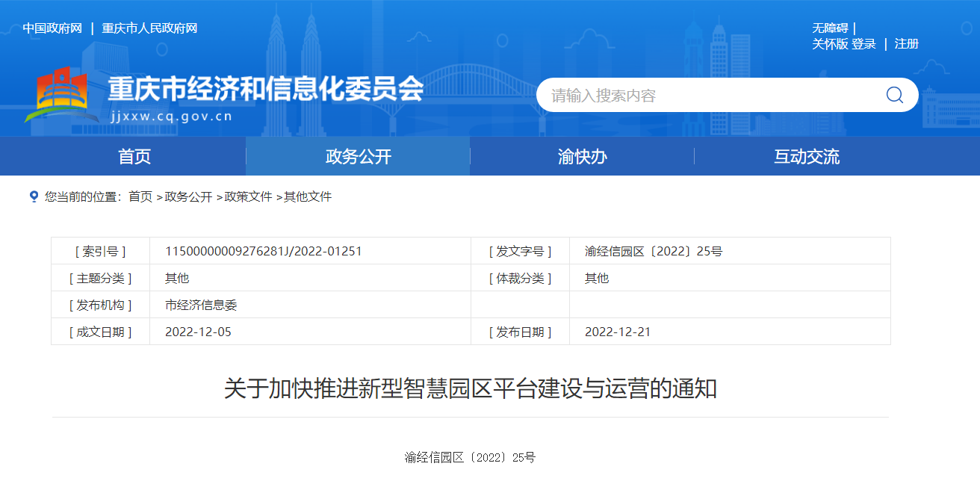Screen dimensions: 980x493
Task: Open the 首页 navigation tab
Action: pyautogui.click(x=134, y=156)
